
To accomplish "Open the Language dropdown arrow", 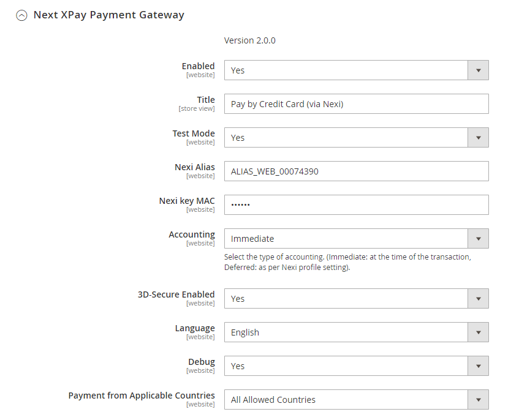I will (x=478, y=332).
